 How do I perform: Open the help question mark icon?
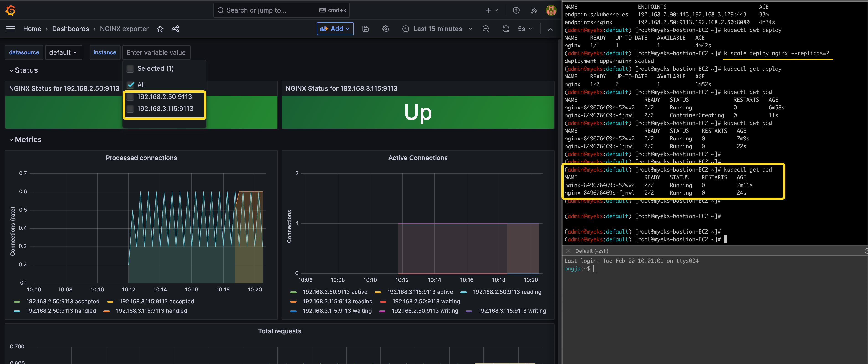[x=516, y=10]
